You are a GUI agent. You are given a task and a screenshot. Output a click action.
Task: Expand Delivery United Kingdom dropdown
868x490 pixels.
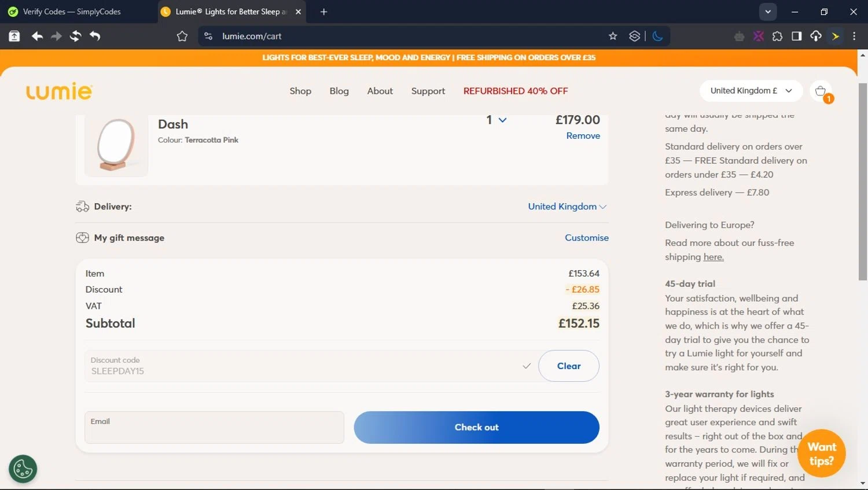point(567,207)
